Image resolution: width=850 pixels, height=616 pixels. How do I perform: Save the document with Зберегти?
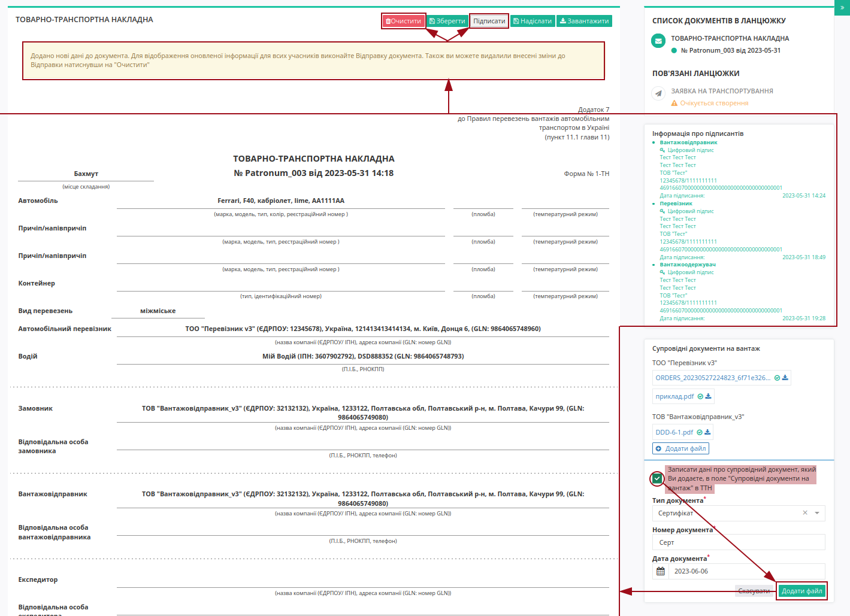447,21
